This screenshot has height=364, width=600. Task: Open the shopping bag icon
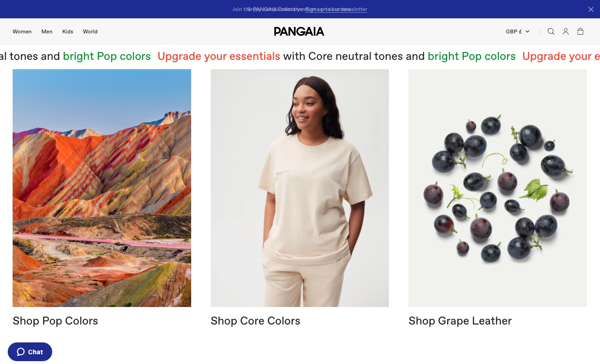pos(580,31)
